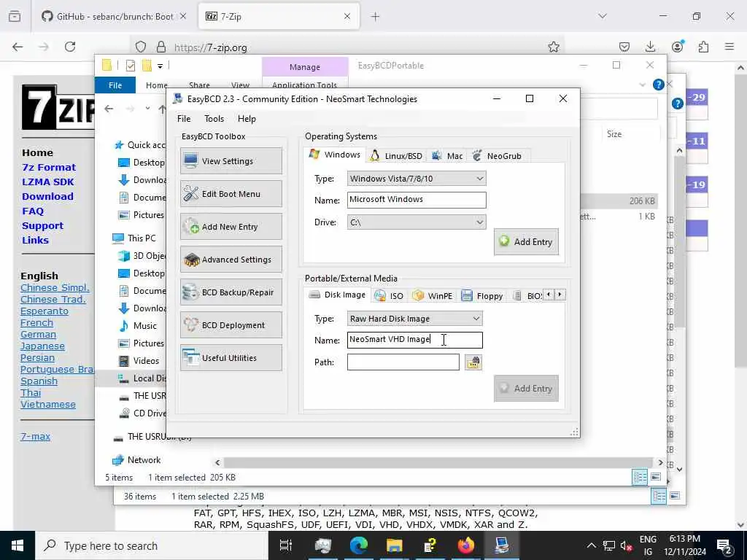Viewport: 747px width, 560px height.
Task: Open EasyBCD Help menu
Action: point(247,119)
